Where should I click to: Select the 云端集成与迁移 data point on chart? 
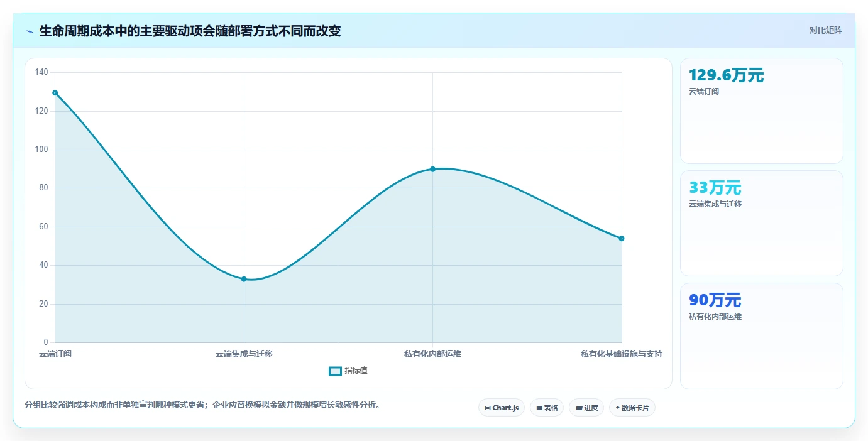tap(244, 279)
